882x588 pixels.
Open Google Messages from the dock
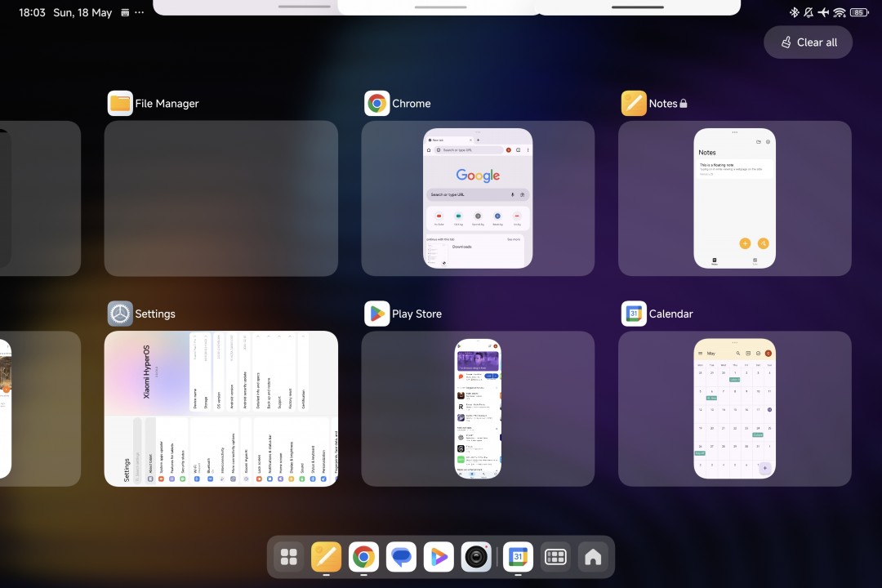coord(401,557)
